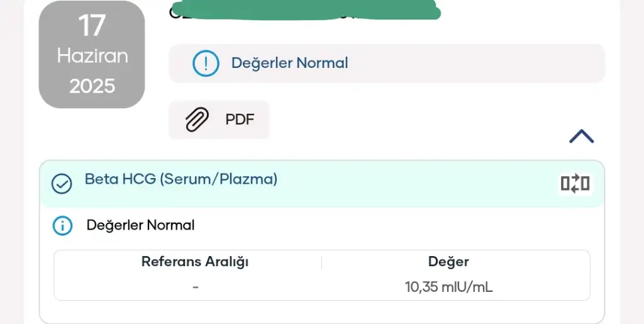
Task: Click the Değerler Normal text under Beta HCG
Action: pos(140,225)
